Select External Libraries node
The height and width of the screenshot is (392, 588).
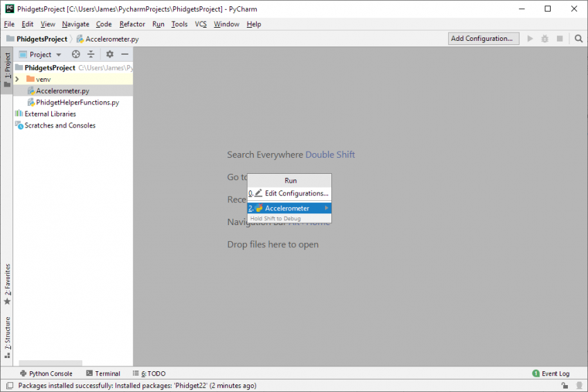[x=73, y=114]
